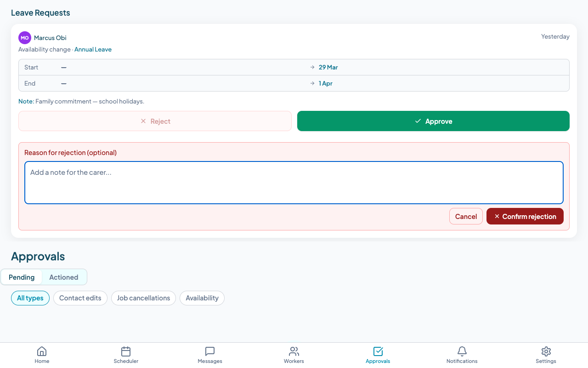Open the Scheduler
The image size is (588, 368).
pos(126,354)
